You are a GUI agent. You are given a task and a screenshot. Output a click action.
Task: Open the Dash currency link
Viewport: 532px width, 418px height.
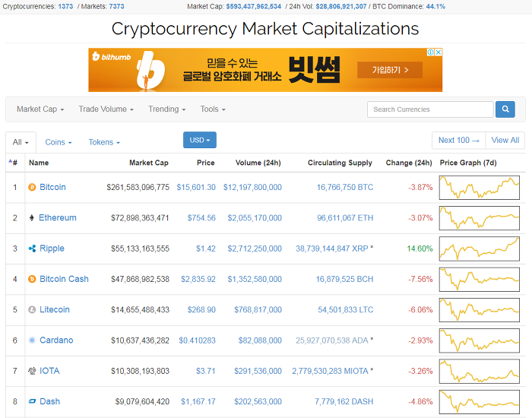click(50, 401)
